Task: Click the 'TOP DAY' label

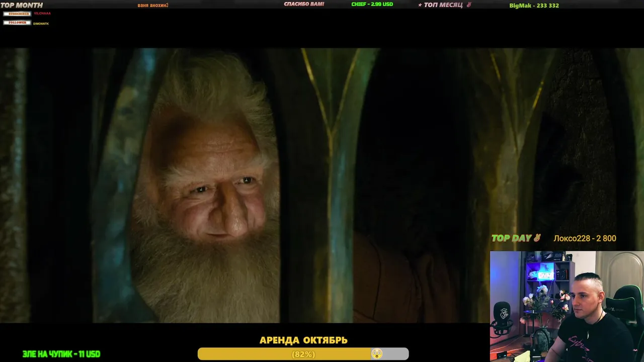Action: tap(512, 238)
